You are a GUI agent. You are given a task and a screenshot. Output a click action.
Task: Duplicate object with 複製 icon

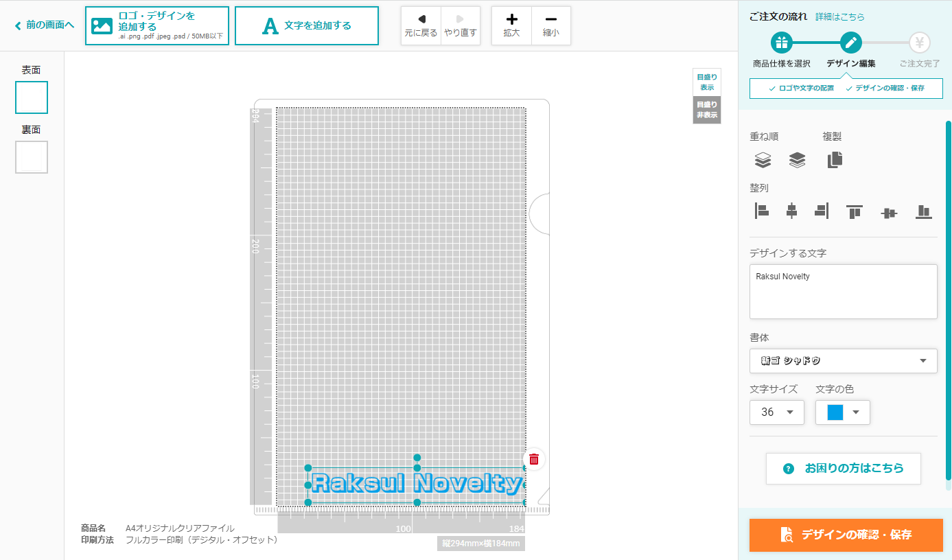pos(835,160)
